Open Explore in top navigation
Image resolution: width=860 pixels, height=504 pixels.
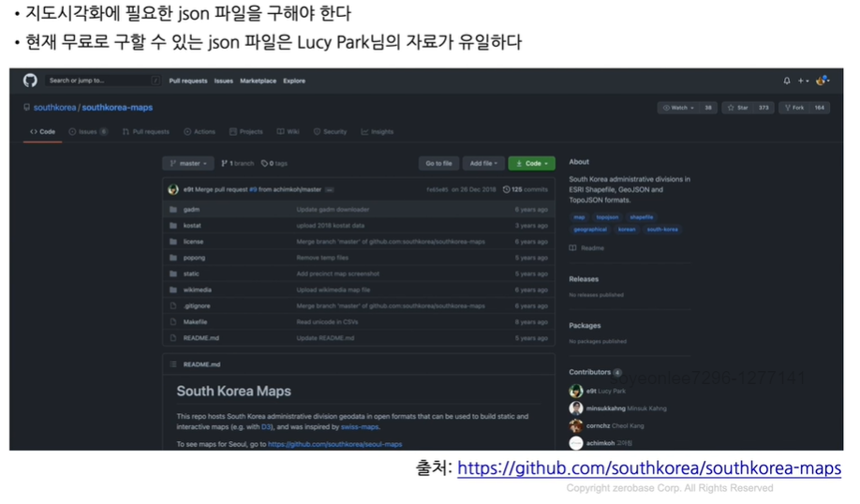click(x=294, y=81)
